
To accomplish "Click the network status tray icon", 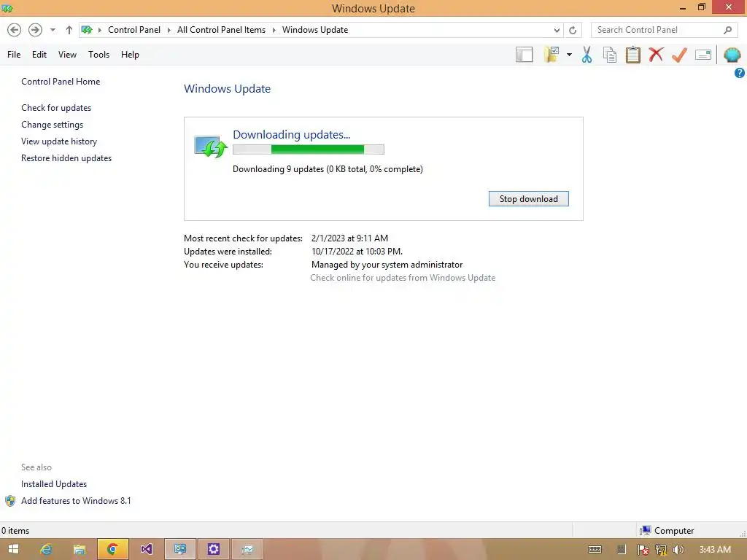I will (x=661, y=550).
